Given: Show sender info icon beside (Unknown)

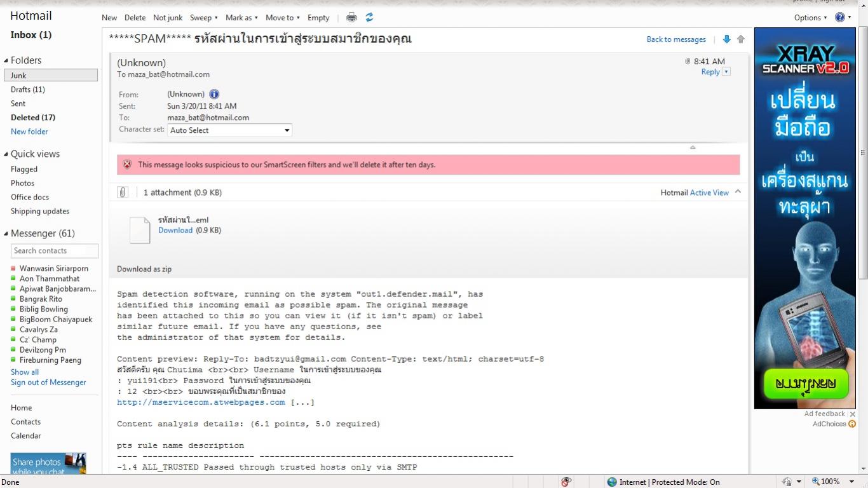Looking at the screenshot, I should (x=214, y=94).
